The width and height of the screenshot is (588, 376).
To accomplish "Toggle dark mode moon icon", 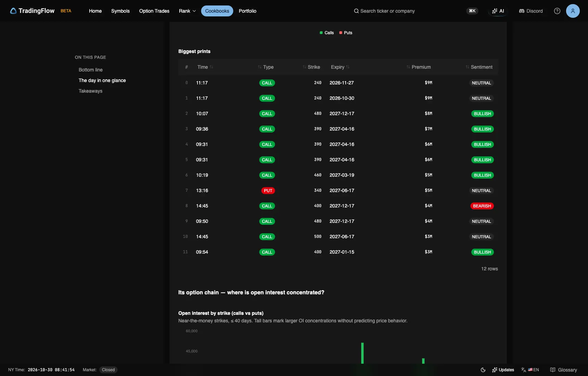I will tap(483, 370).
